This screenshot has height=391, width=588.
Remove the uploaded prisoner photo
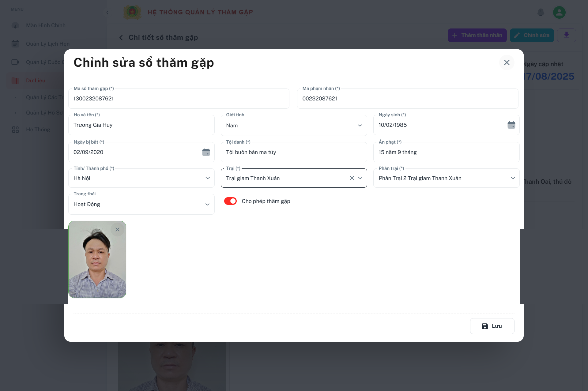[x=117, y=229]
